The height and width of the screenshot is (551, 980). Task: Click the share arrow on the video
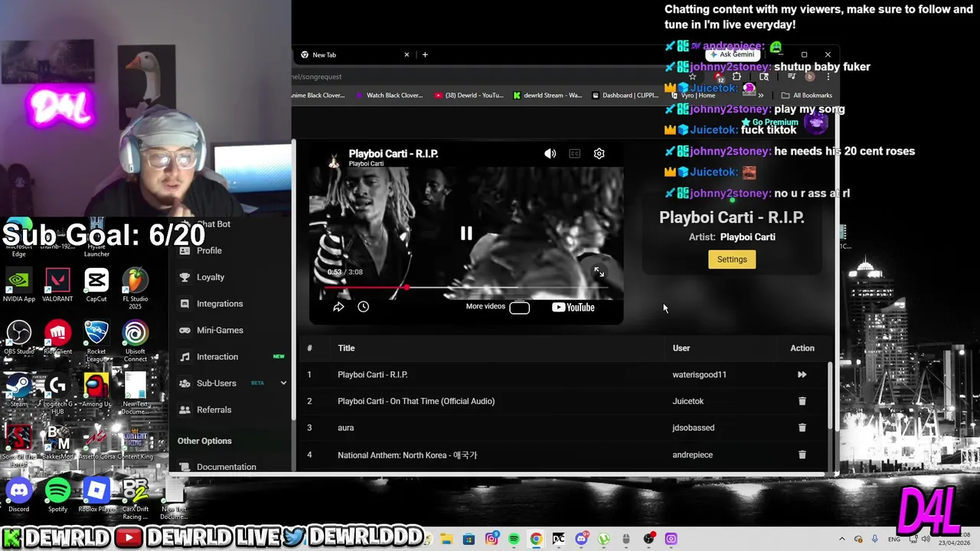pos(338,307)
